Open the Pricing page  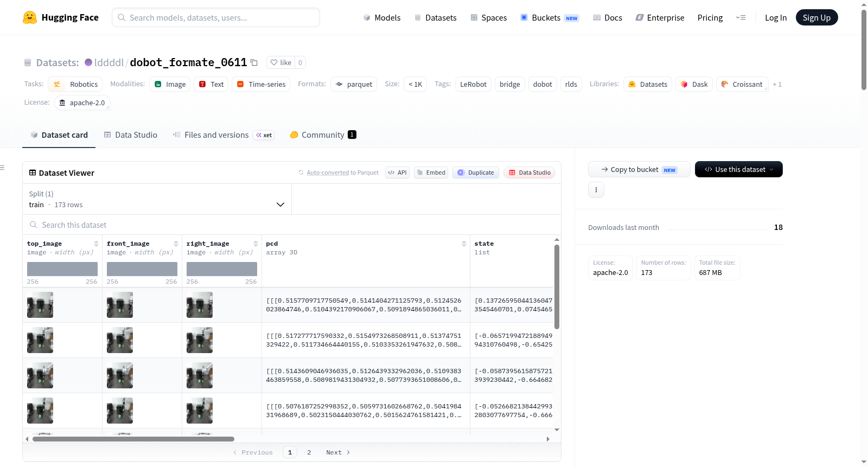(x=710, y=18)
